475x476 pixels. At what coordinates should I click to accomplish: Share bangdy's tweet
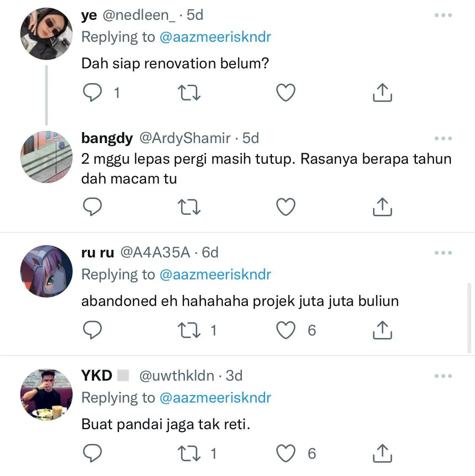pyautogui.click(x=383, y=207)
